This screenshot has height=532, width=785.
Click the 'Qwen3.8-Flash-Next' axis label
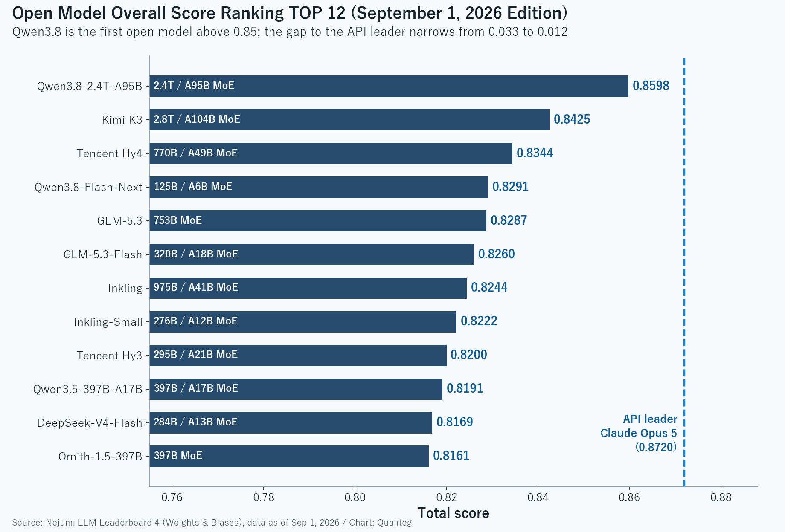(88, 187)
